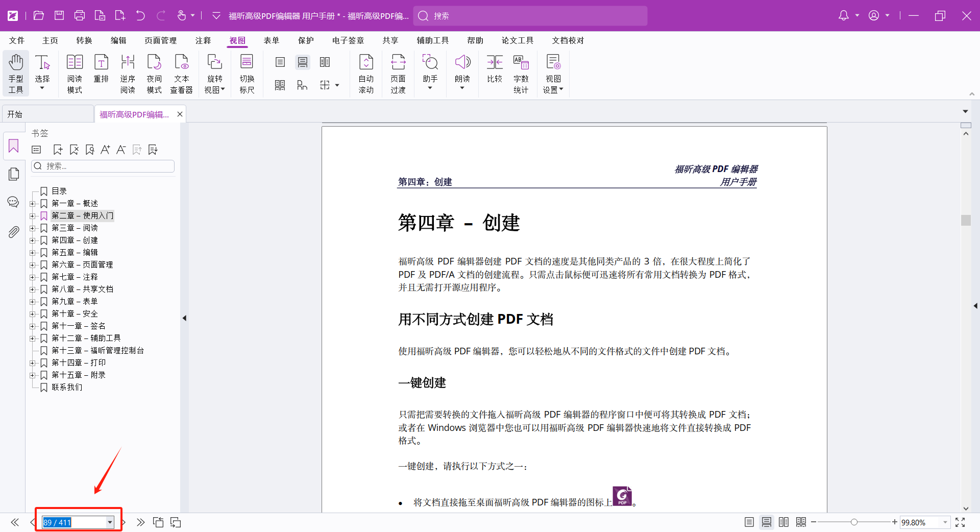Image resolution: width=980 pixels, height=532 pixels.
Task: Switch to the E-signature (电子签章) tab
Action: click(x=348, y=40)
